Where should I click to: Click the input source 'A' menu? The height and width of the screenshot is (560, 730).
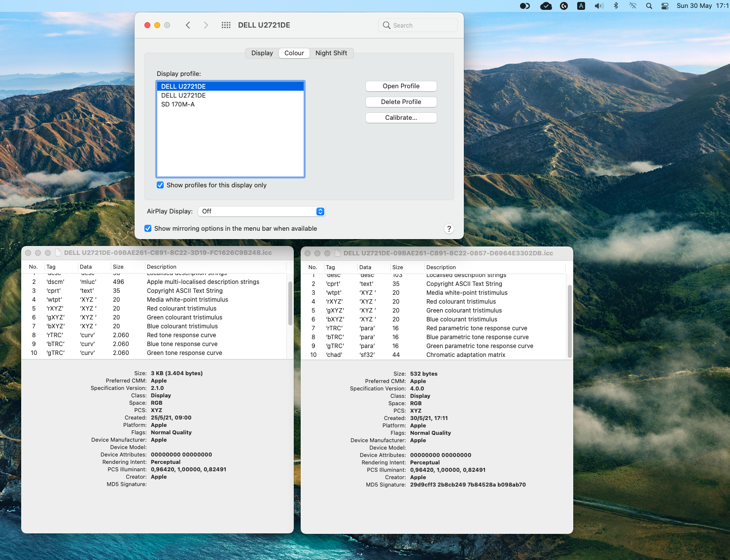point(581,6)
